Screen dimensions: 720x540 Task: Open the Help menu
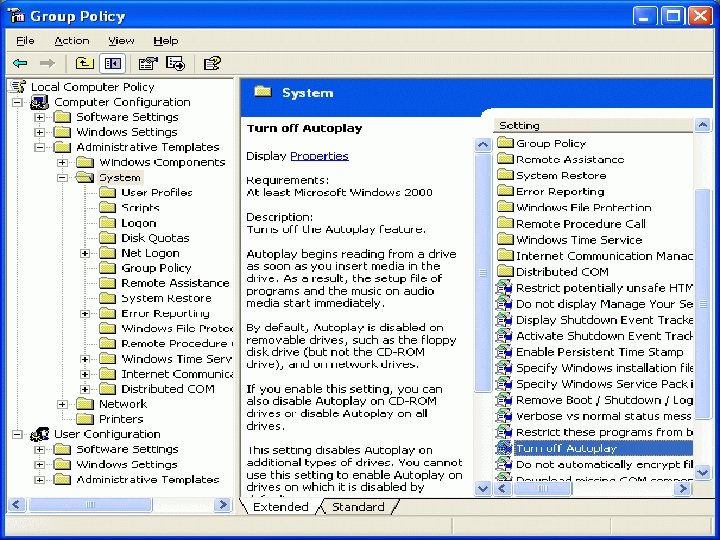(x=166, y=40)
